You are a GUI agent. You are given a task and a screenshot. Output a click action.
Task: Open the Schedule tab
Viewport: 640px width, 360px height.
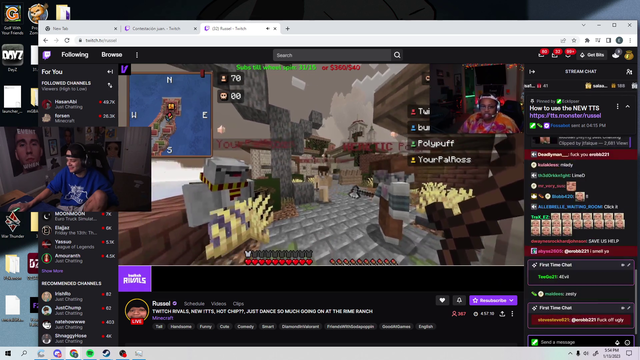(x=194, y=304)
